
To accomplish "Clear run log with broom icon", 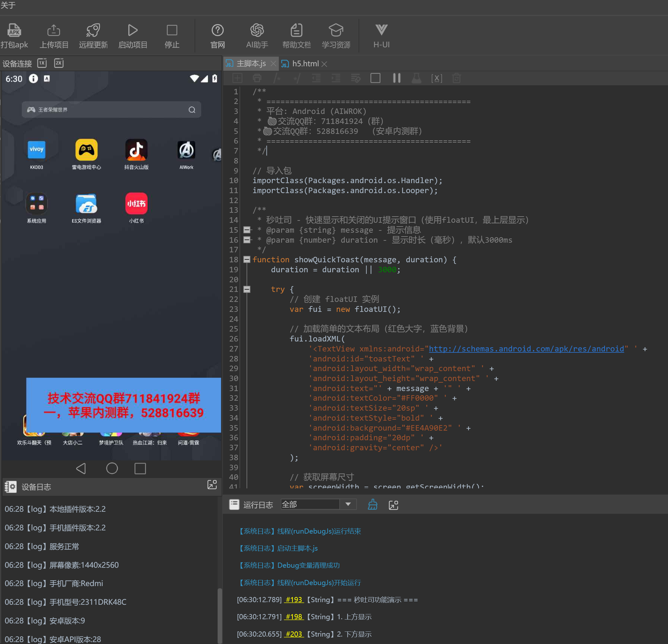I will [x=372, y=505].
